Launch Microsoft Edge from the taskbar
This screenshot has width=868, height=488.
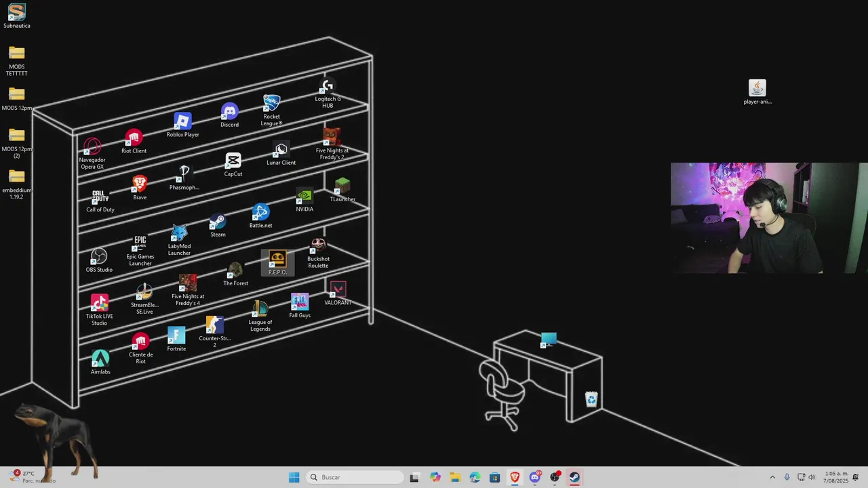point(475,477)
